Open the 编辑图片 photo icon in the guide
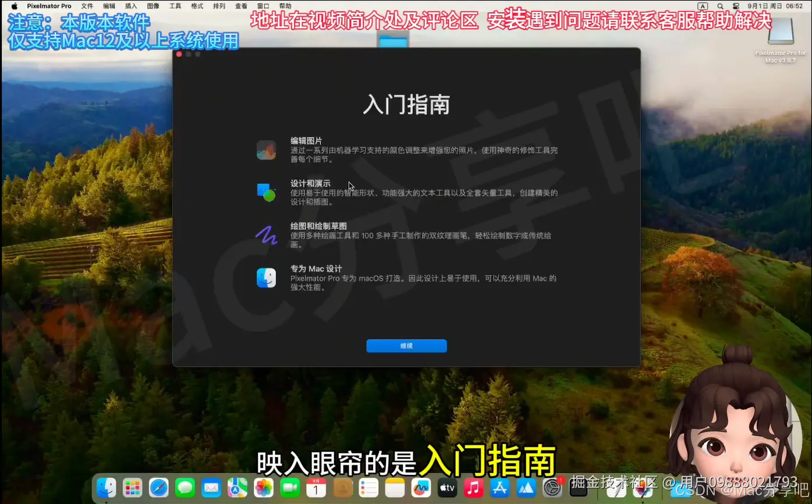The image size is (812, 504). coord(266,150)
